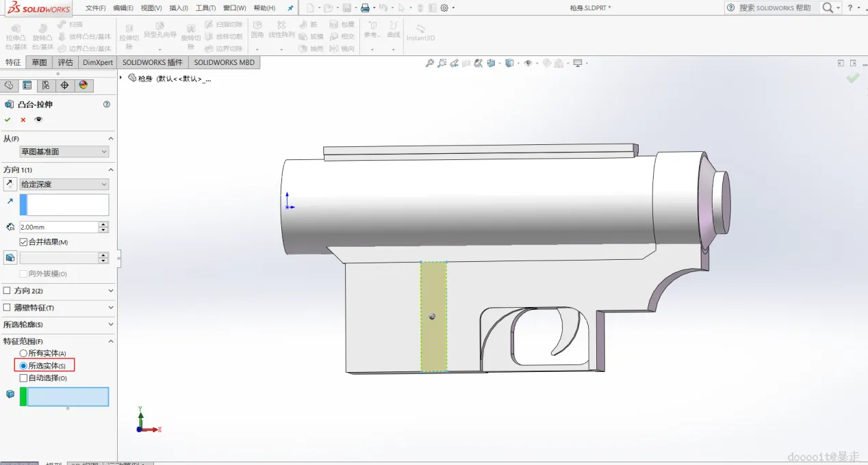The image size is (868, 465).
Task: Open the 工具(T) menu
Action: pos(205,8)
